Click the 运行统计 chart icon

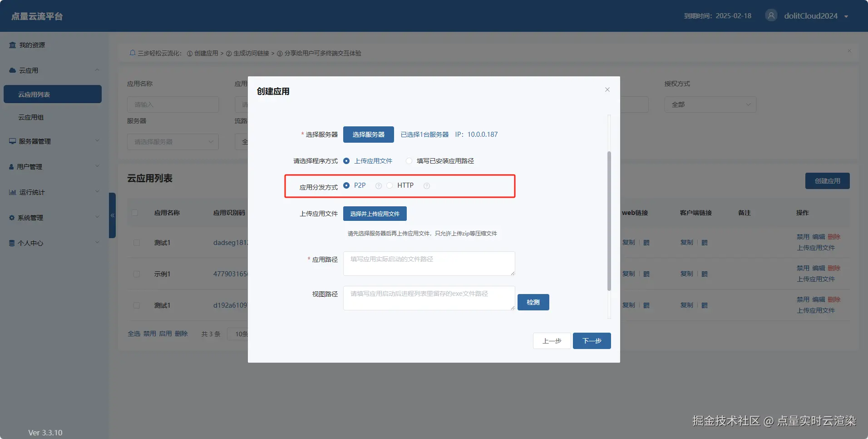(13, 192)
